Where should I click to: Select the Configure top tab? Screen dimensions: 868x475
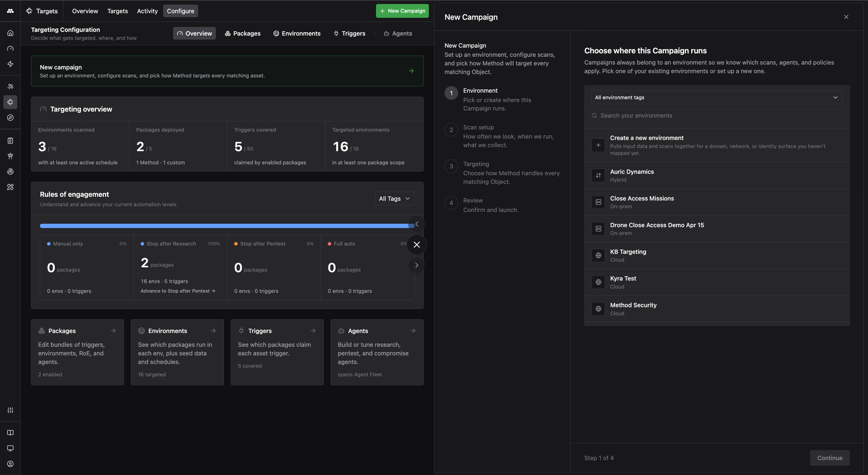point(181,11)
